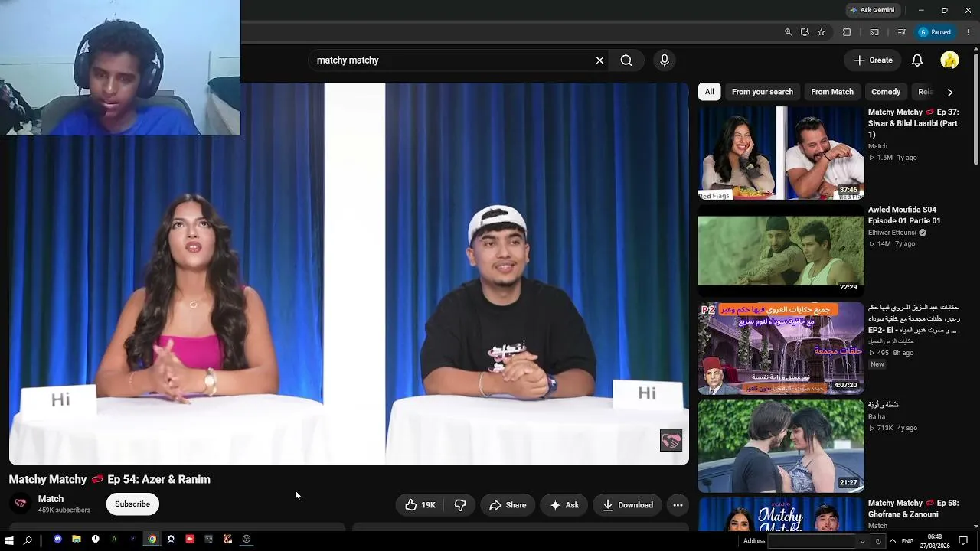
Task: Download the current video
Action: [627, 505]
